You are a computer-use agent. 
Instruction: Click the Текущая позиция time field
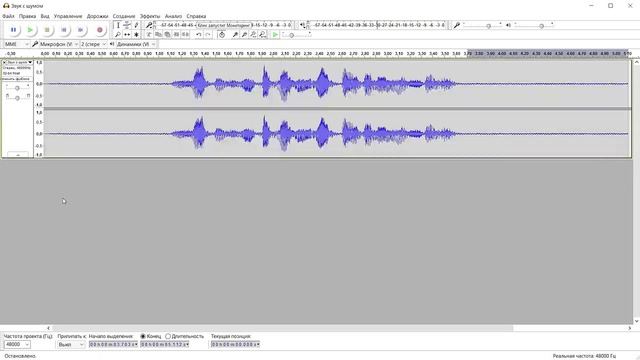(235, 344)
